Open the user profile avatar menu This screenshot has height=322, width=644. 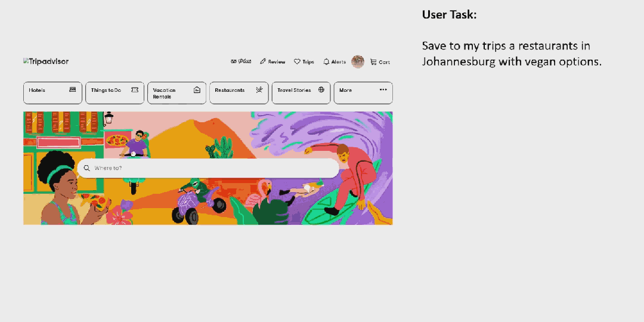[x=358, y=61]
